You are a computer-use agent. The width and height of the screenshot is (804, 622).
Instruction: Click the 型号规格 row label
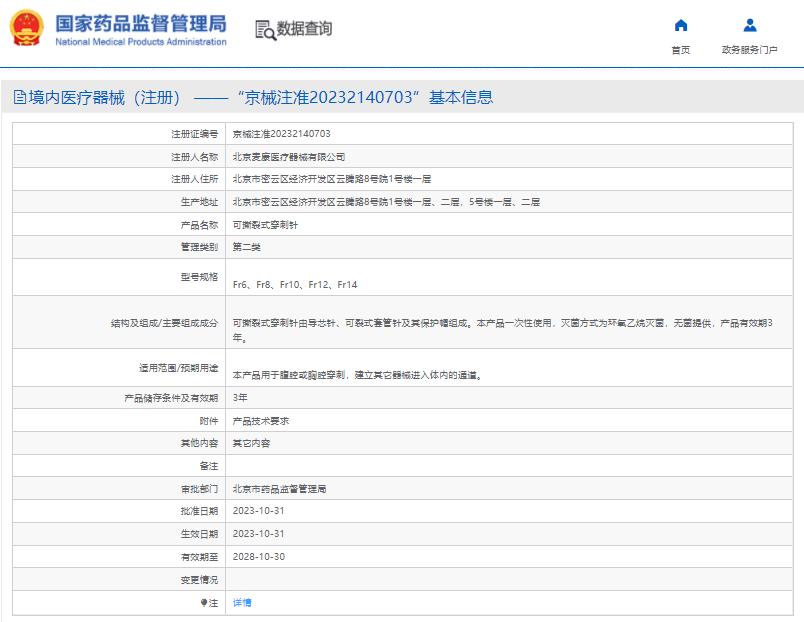pos(199,277)
